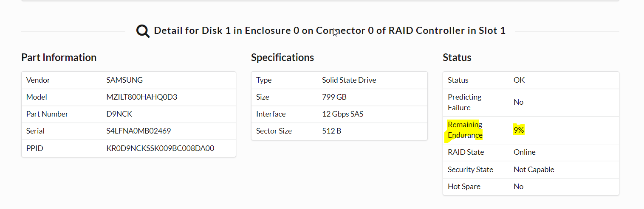Viewport: 644px width, 209px height.
Task: Click the Detail for Disk 1 heading text
Action: tap(330, 31)
